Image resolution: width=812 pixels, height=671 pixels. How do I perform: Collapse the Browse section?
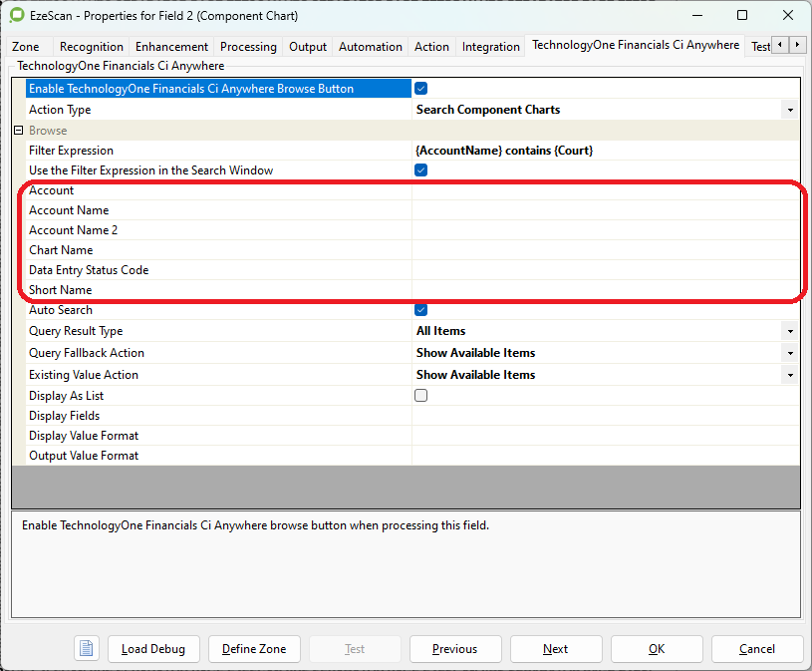18,131
